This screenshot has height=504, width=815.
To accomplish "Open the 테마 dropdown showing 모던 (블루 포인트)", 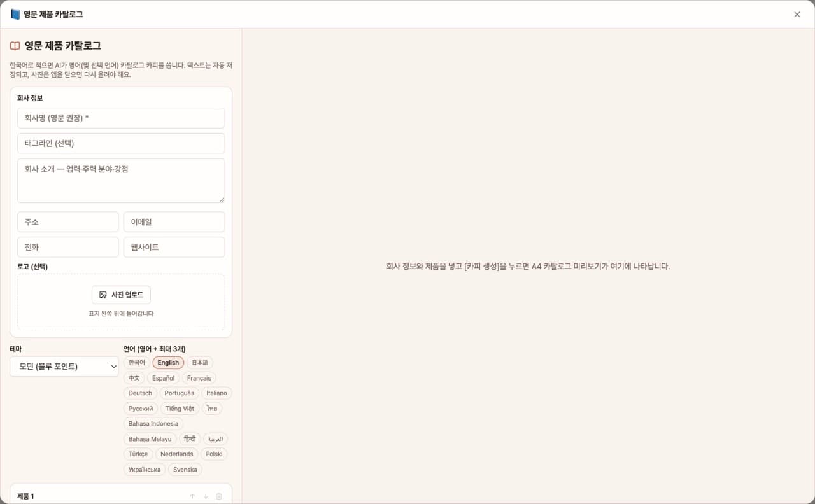I will 64,367.
